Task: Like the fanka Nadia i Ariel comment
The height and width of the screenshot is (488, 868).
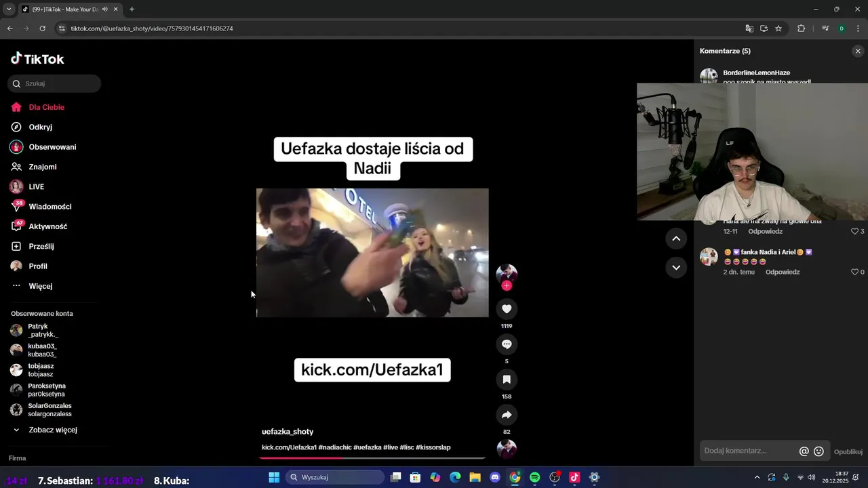Action: pos(854,272)
